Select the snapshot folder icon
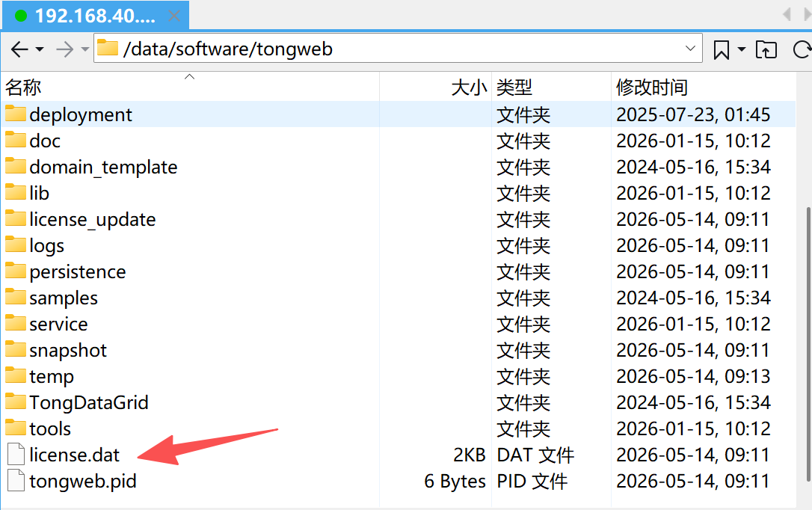This screenshot has height=510, width=812. pos(16,349)
